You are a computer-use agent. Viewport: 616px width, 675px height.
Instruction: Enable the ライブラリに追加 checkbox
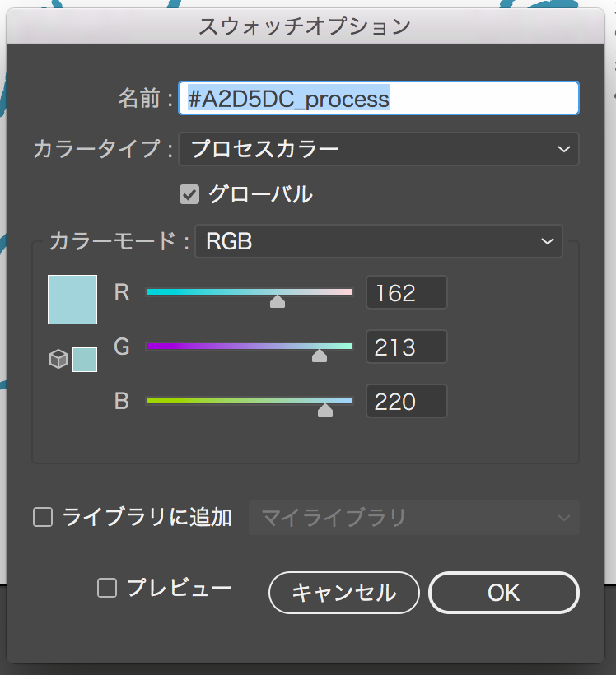point(43,517)
